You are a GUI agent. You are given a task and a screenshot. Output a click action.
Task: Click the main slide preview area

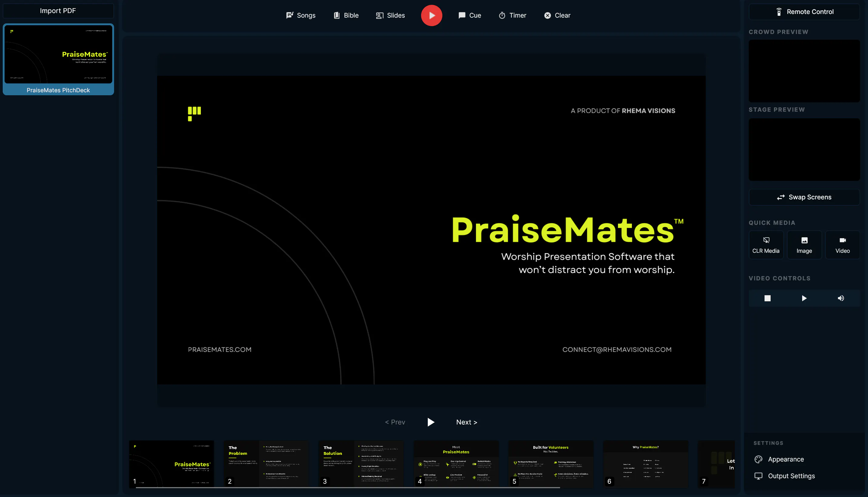[x=431, y=230]
